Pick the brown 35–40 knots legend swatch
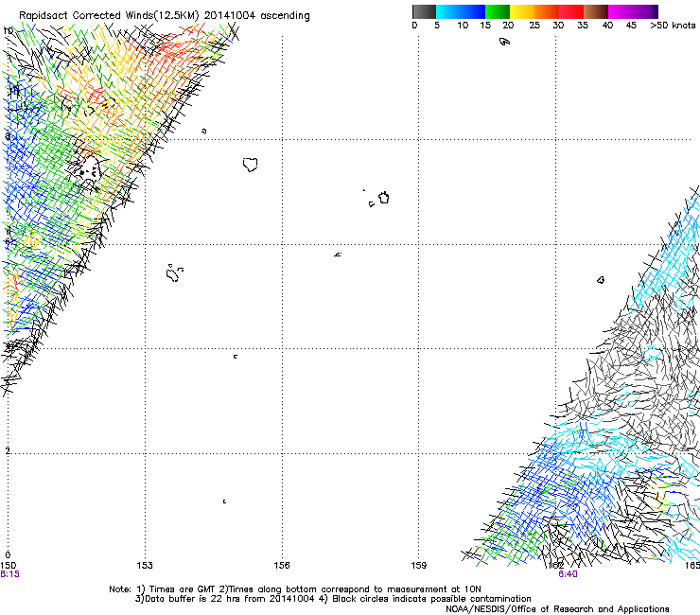The image size is (700, 615). tap(596, 11)
